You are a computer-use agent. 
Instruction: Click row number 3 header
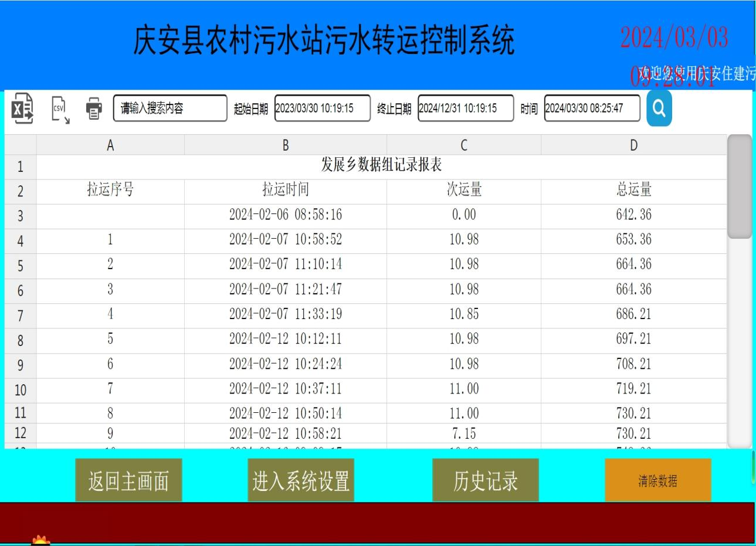19,214
